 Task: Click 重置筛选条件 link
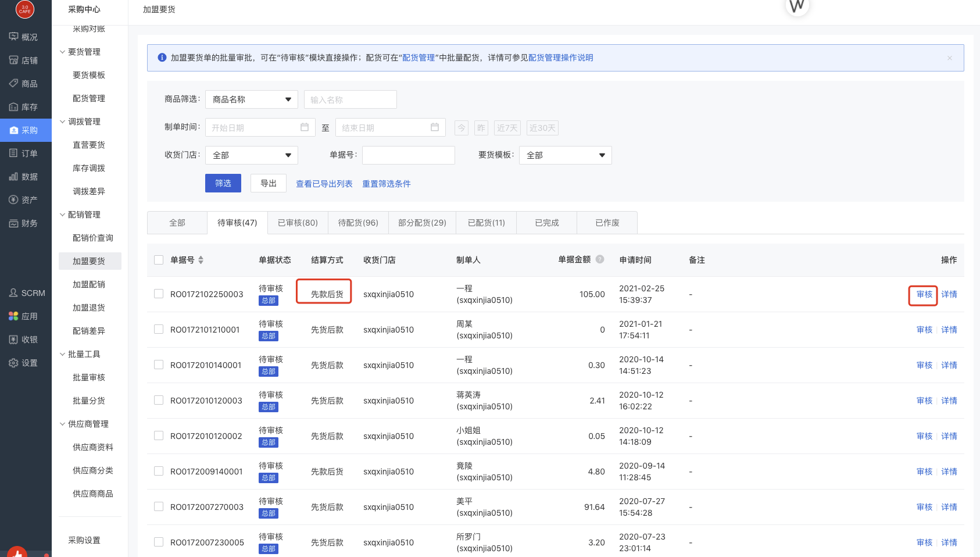click(x=387, y=184)
